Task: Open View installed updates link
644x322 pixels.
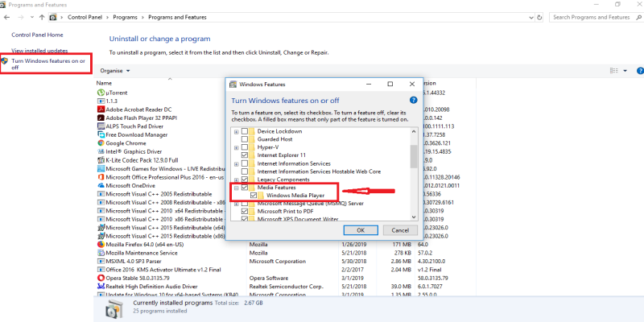Action: 39,51
